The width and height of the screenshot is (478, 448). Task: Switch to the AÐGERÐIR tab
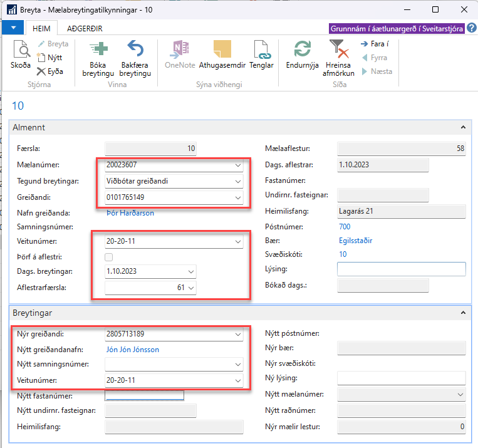[85, 28]
